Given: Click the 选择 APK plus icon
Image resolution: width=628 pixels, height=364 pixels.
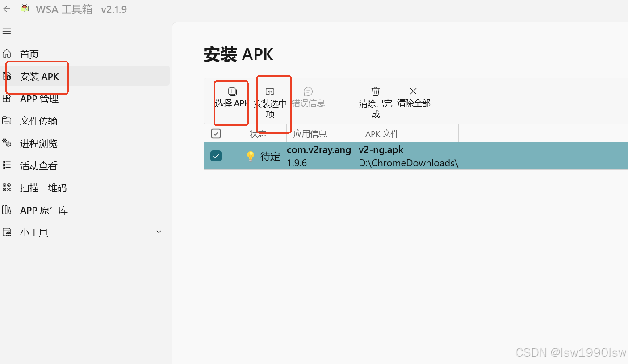Looking at the screenshot, I should point(232,91).
